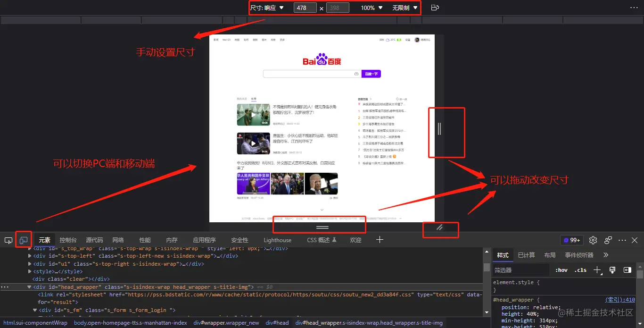Select the 布局 tab
Image resolution: width=644 pixels, height=328 pixels.
(x=550, y=255)
